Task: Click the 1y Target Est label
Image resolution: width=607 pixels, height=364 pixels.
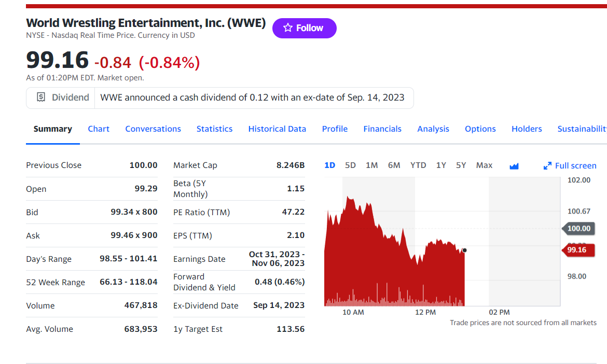Action: point(198,329)
